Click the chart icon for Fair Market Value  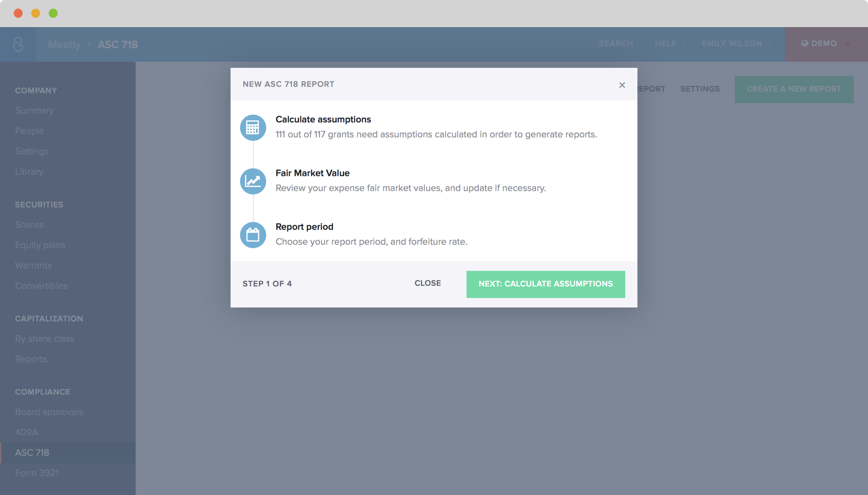point(253,181)
